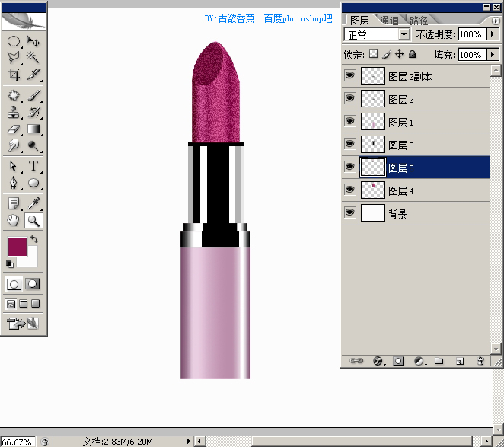Image resolution: width=504 pixels, height=447 pixels.
Task: Open the foreground color swatch
Action: coord(18,247)
